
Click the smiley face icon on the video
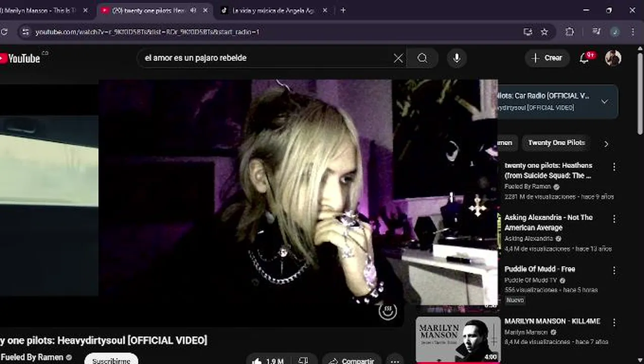(388, 311)
